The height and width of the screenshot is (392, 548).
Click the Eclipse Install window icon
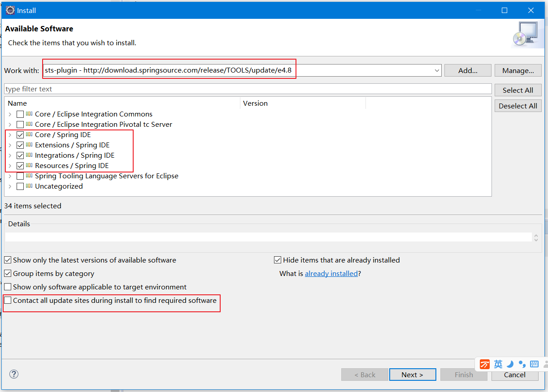10,10
